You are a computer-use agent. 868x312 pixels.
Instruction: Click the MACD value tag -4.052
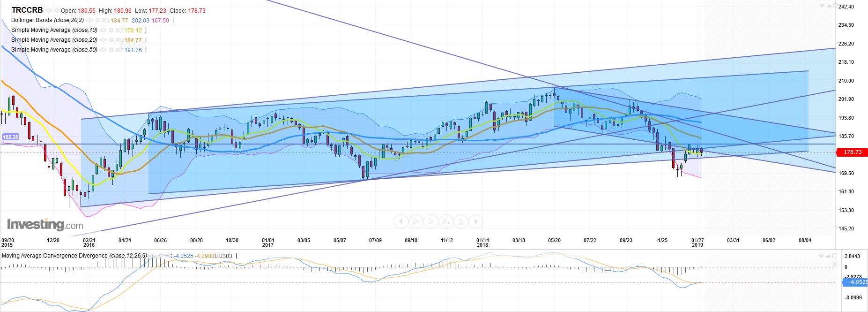click(855, 282)
